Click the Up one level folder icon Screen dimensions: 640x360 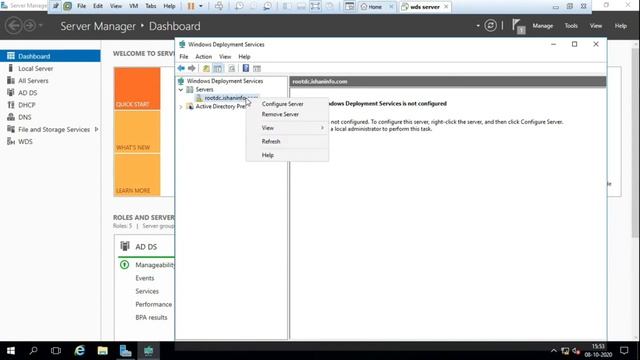coord(206,68)
